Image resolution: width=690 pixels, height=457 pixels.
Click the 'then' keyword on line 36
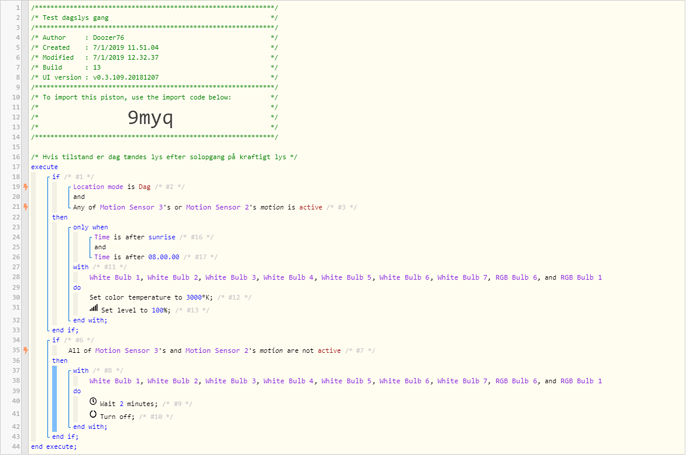pyautogui.click(x=60, y=361)
